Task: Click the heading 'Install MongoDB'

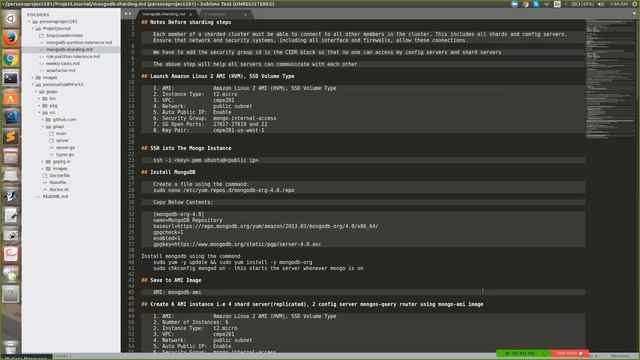Action: (x=172, y=172)
